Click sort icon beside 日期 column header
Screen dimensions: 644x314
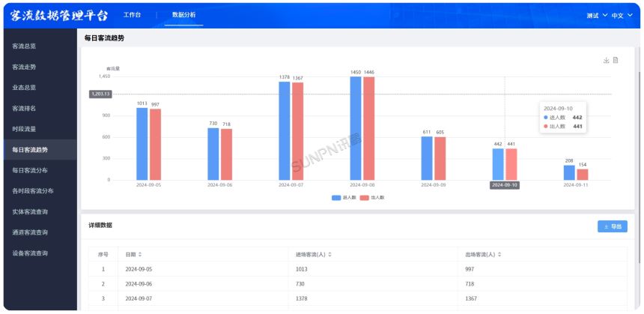[x=140, y=255]
